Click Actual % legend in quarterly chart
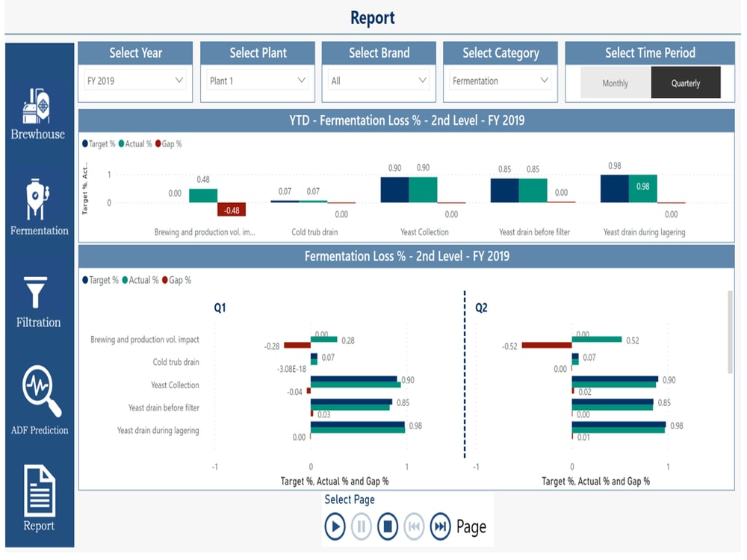747x560 pixels. point(140,280)
